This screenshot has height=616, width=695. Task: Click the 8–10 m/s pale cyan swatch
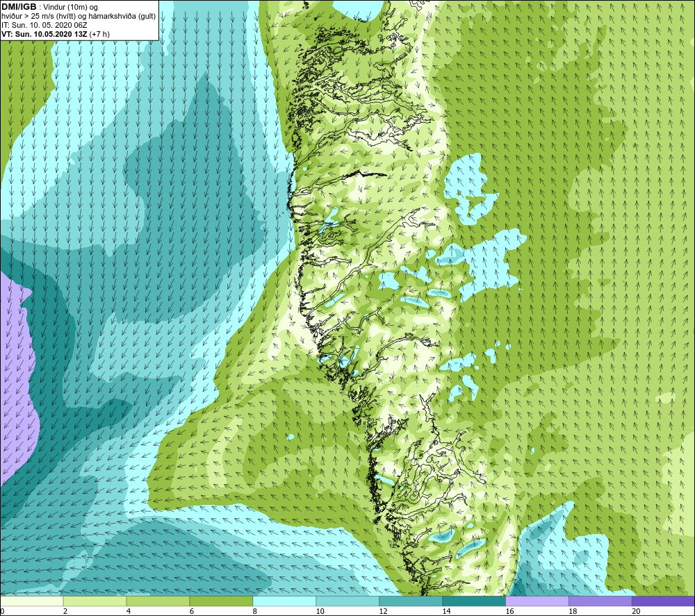pyautogui.click(x=284, y=601)
